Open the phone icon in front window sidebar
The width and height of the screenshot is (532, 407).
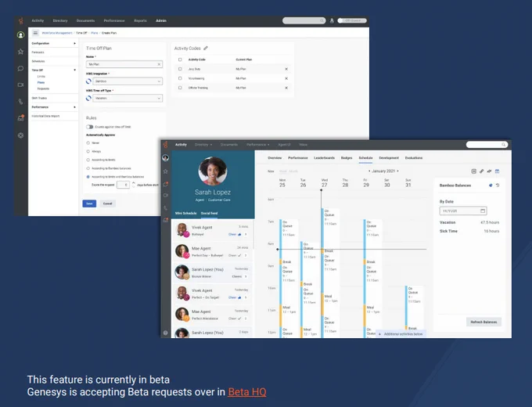(x=166, y=208)
